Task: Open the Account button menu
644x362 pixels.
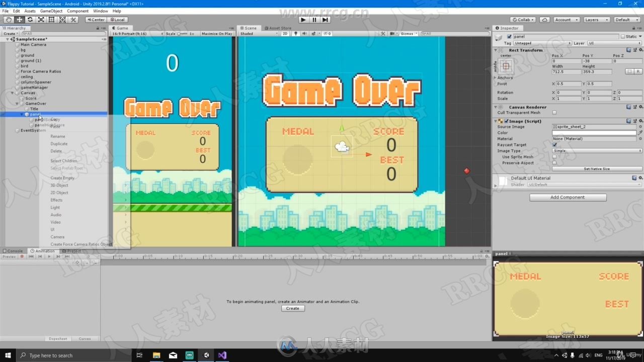Action: point(566,20)
